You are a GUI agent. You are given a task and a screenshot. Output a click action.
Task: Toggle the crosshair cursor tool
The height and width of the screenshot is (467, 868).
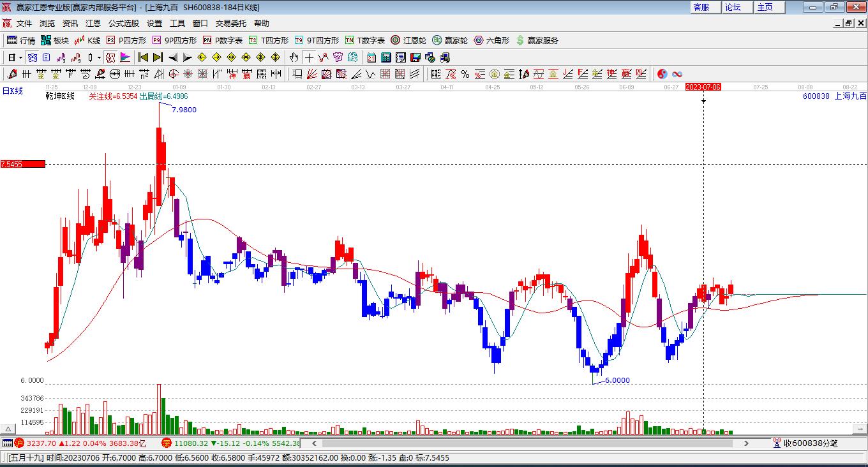309,57
